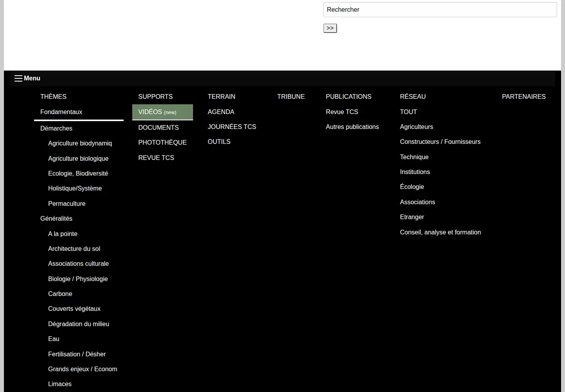This screenshot has height=392, width=565.
Task: Open the Carbone topic
Action: 60,294
